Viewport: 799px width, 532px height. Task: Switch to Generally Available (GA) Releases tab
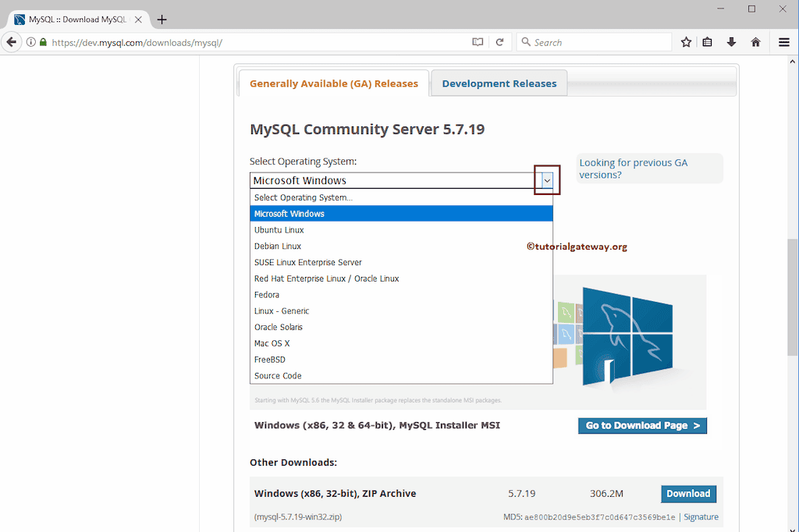point(334,83)
